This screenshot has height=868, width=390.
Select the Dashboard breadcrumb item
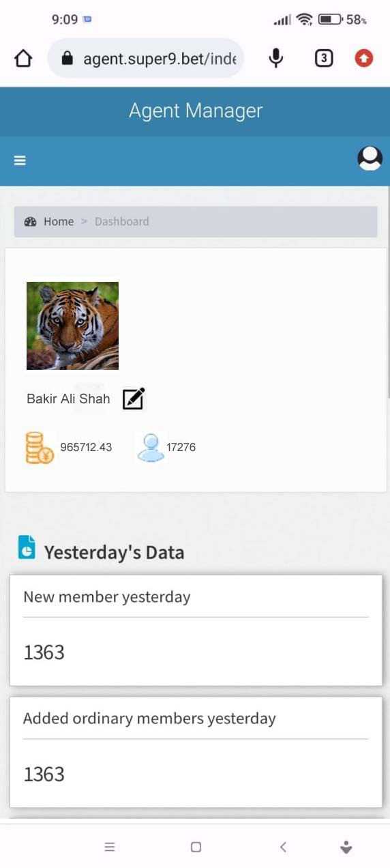point(121,222)
